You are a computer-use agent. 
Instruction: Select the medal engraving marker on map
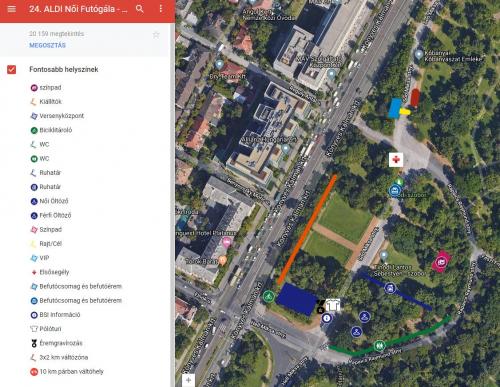[321, 307]
